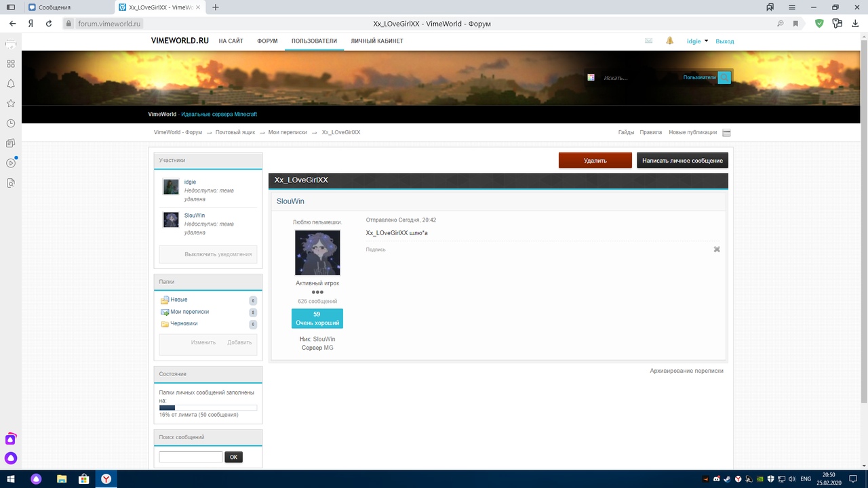Go to Почтовый ящик breadcrumb
868x488 pixels.
point(235,133)
